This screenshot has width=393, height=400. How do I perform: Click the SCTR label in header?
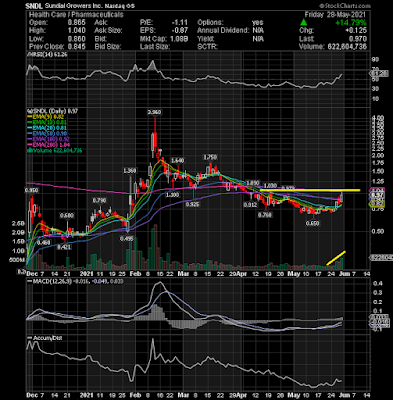click(207, 47)
